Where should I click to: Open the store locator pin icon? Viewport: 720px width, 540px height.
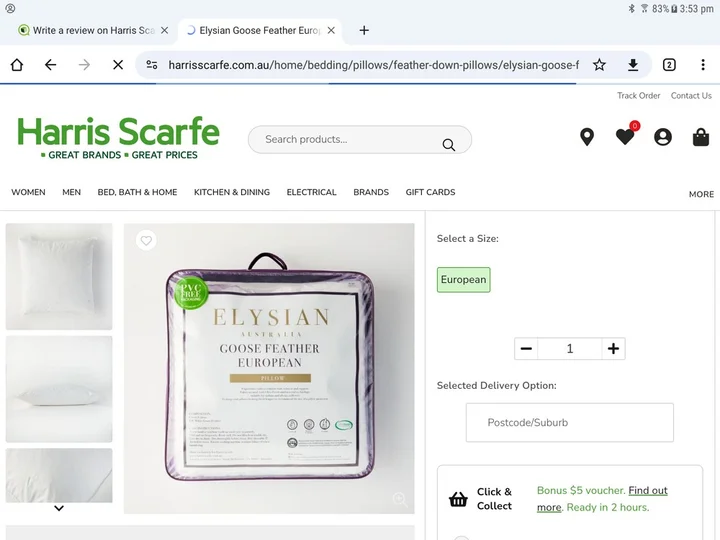[587, 137]
